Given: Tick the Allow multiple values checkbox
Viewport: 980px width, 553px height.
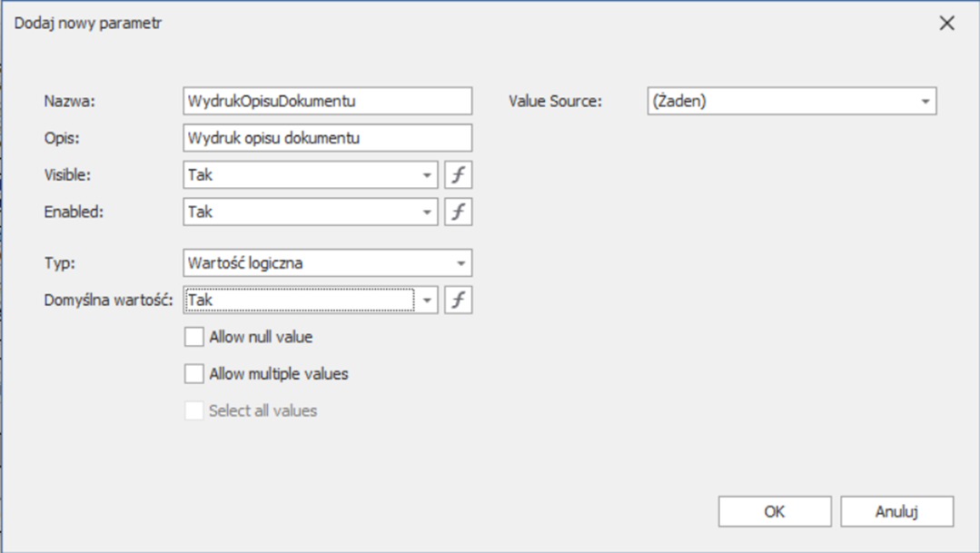Looking at the screenshot, I should pyautogui.click(x=193, y=373).
